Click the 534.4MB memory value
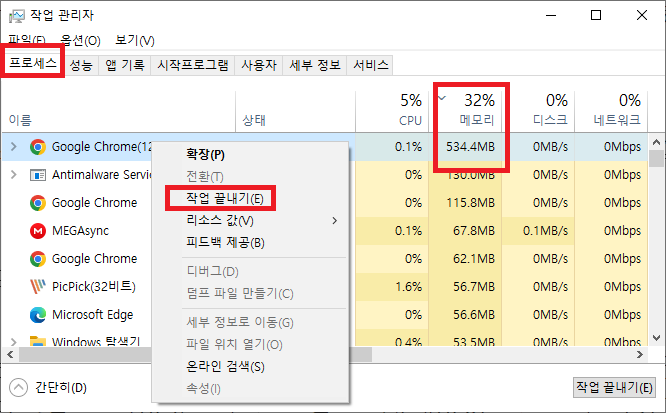Viewport: 666px width, 413px height. click(x=470, y=147)
